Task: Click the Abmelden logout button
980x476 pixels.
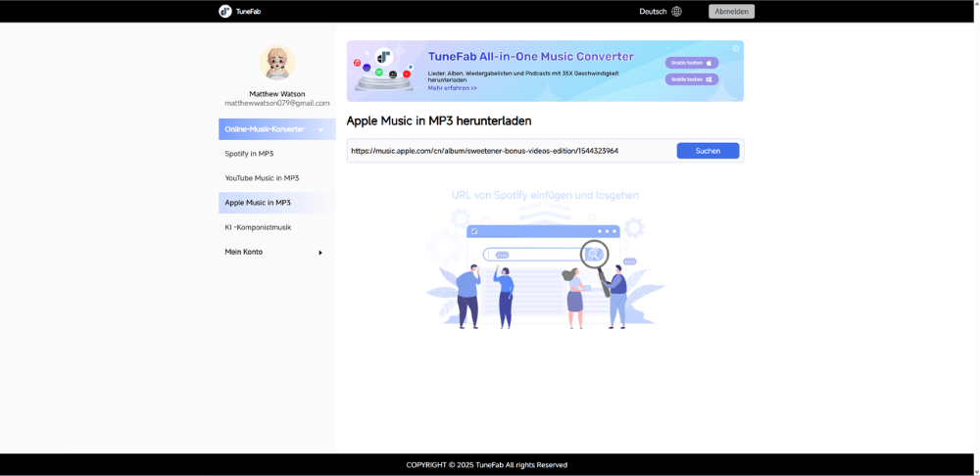Action: [x=731, y=11]
